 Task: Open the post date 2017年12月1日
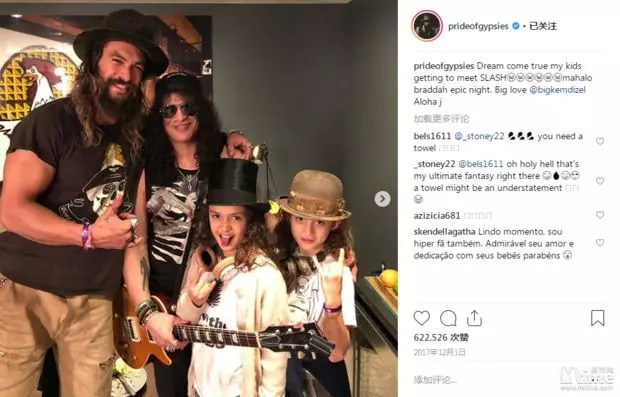(439, 352)
